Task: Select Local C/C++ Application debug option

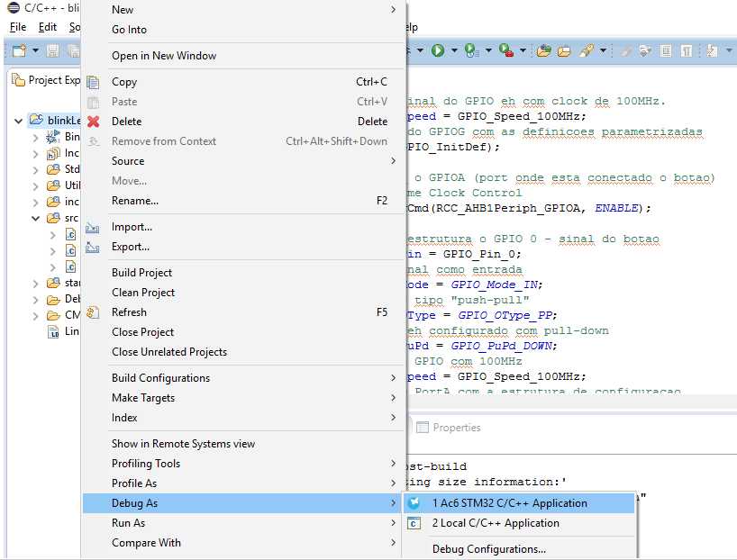Action: click(496, 523)
